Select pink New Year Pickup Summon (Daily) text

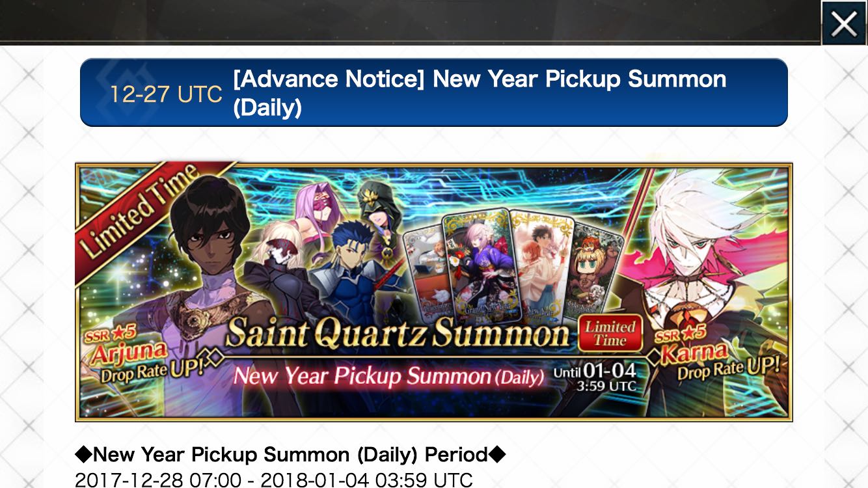click(x=388, y=376)
